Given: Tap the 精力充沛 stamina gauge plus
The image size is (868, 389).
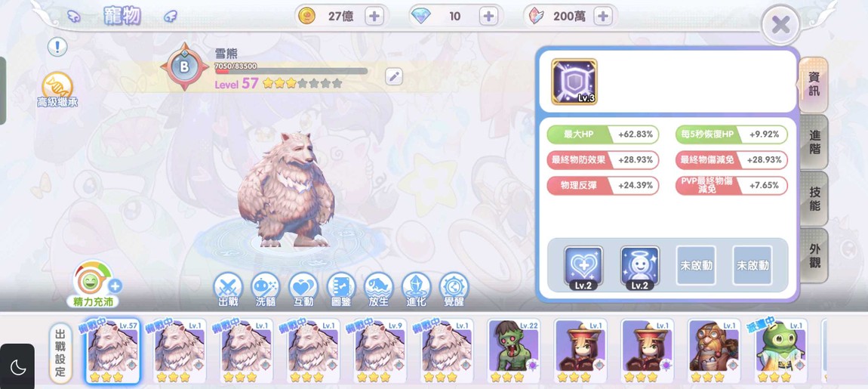Looking at the screenshot, I should (115, 286).
